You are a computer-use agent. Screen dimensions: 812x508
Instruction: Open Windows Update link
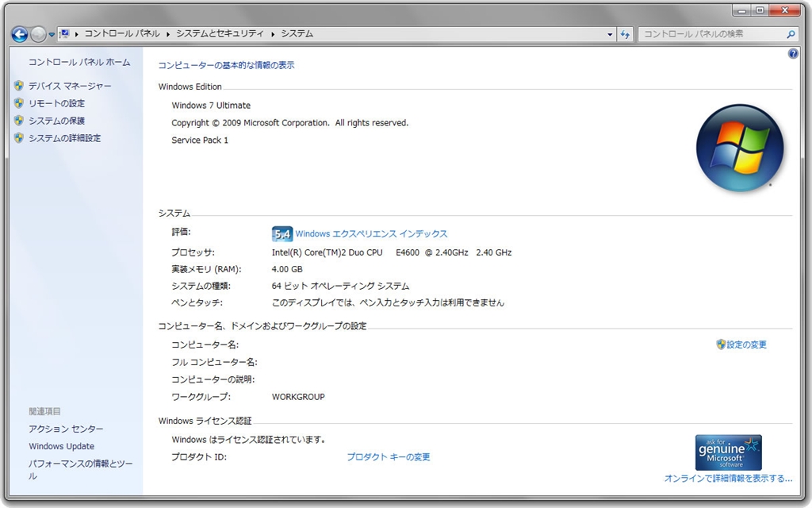click(62, 446)
